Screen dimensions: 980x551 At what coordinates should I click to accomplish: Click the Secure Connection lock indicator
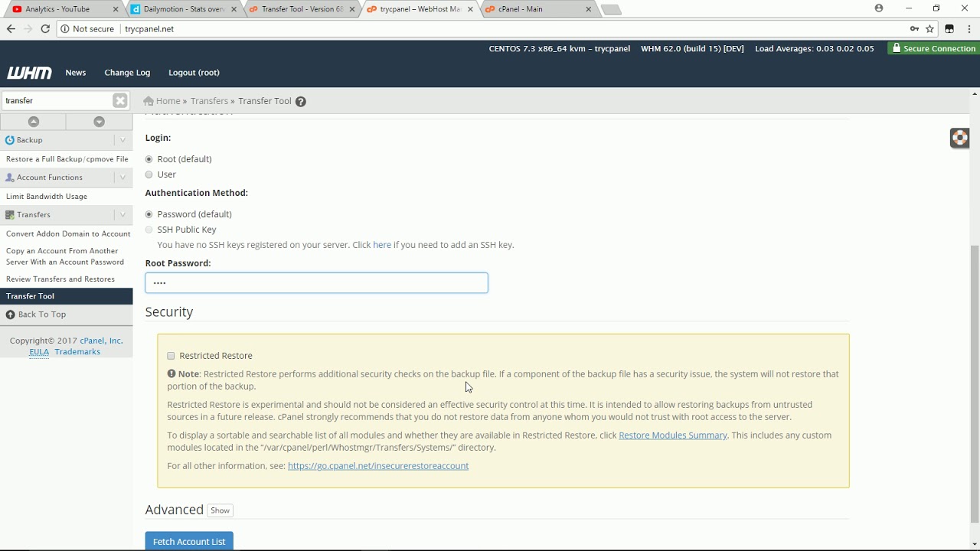tap(933, 48)
